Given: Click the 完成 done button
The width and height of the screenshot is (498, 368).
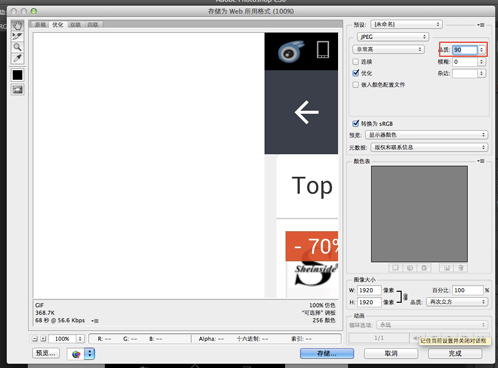Looking at the screenshot, I should tap(455, 353).
